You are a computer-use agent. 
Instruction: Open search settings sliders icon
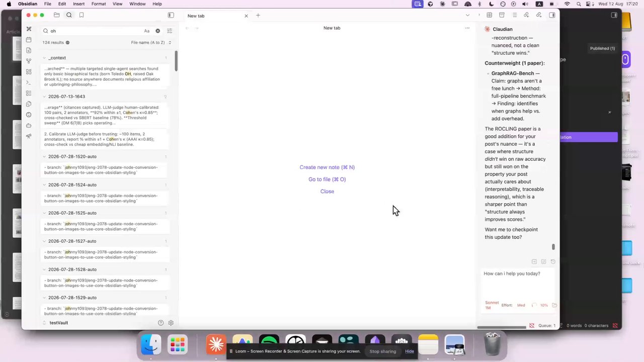click(x=170, y=31)
